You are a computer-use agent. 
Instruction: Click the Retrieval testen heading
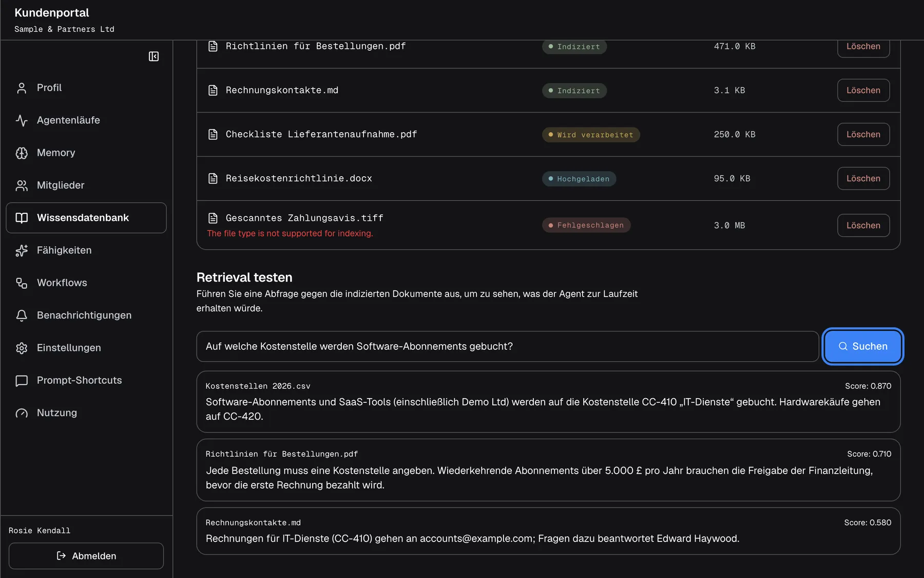click(244, 277)
